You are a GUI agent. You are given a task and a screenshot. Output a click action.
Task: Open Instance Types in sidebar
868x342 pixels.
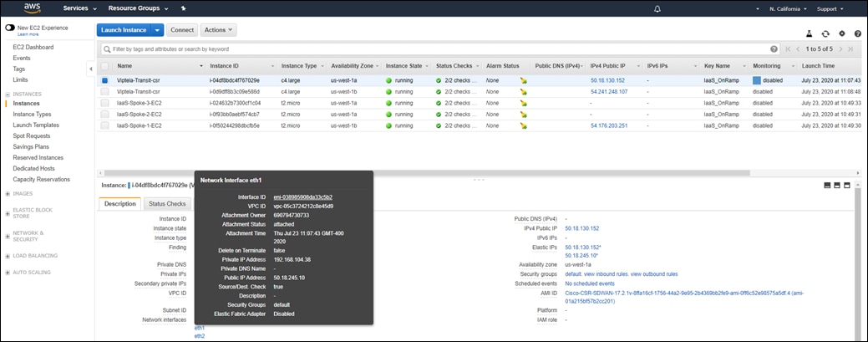coord(32,115)
